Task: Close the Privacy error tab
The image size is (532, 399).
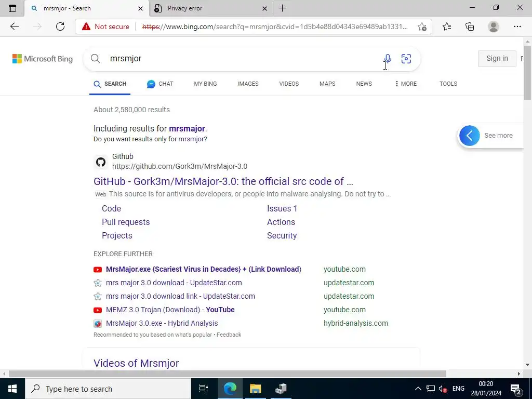Action: 264,8
